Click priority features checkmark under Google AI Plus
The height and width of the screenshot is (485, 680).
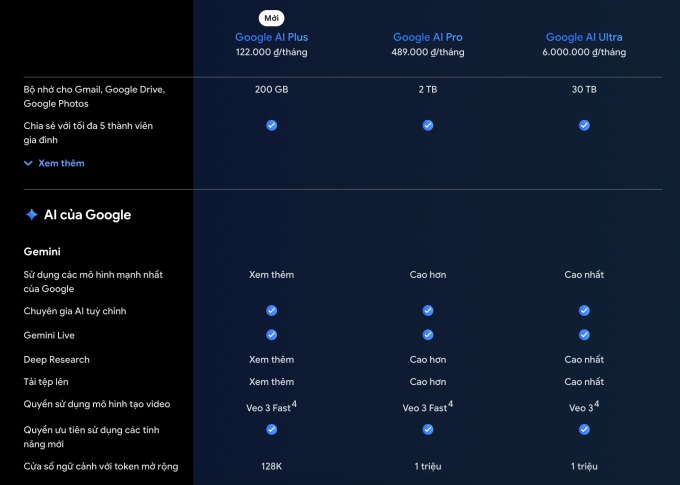(271, 429)
